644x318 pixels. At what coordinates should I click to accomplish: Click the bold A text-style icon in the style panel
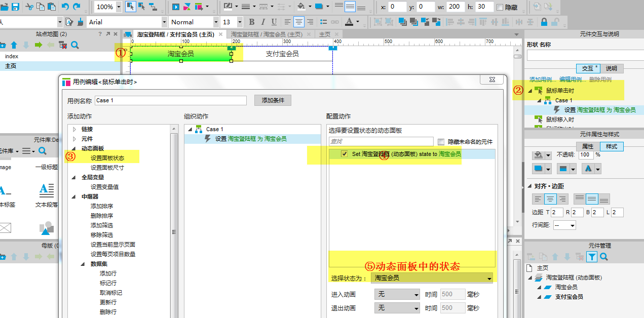[587, 168]
